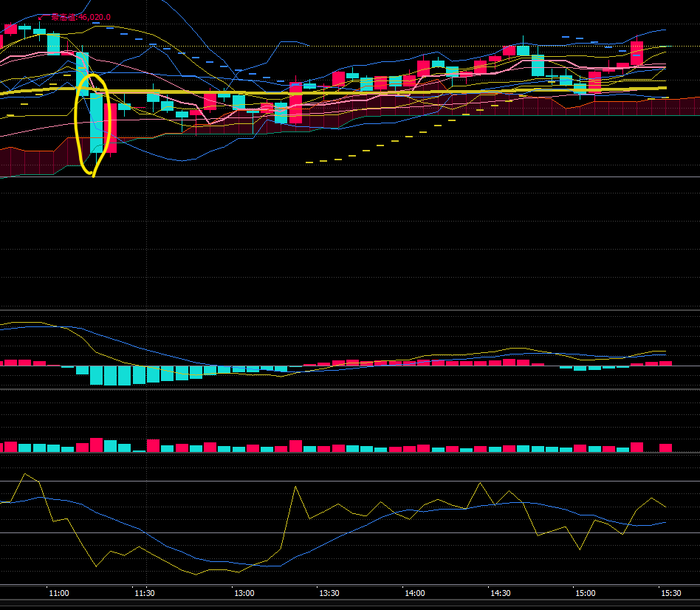The image size is (700, 610).
Task: Click the red candle right of circled cyan candle
Action: coord(111,129)
